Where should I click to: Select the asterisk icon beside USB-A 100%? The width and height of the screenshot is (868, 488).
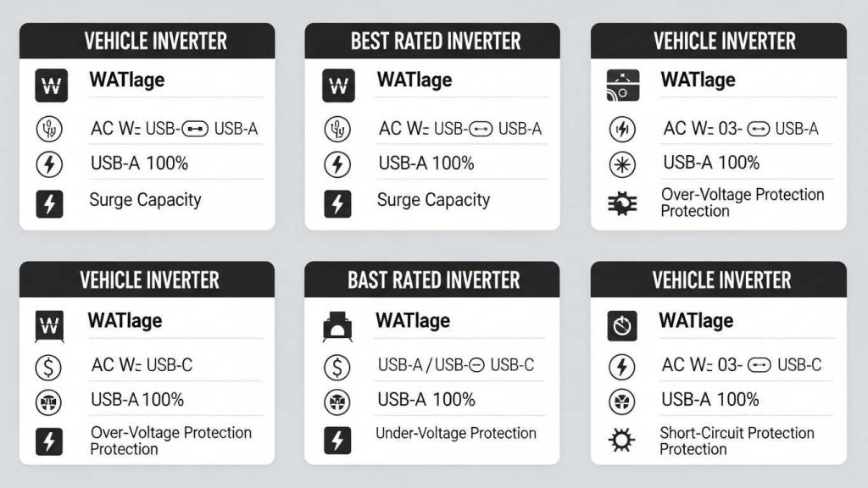(x=622, y=164)
